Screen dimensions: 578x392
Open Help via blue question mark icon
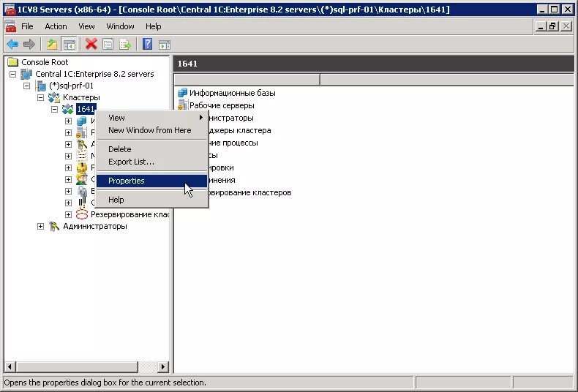[x=148, y=45]
